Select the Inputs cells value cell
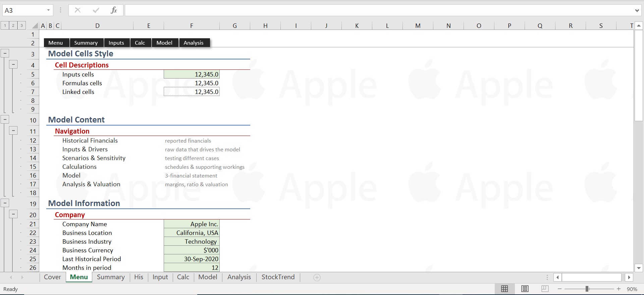644x295 pixels. [192, 74]
